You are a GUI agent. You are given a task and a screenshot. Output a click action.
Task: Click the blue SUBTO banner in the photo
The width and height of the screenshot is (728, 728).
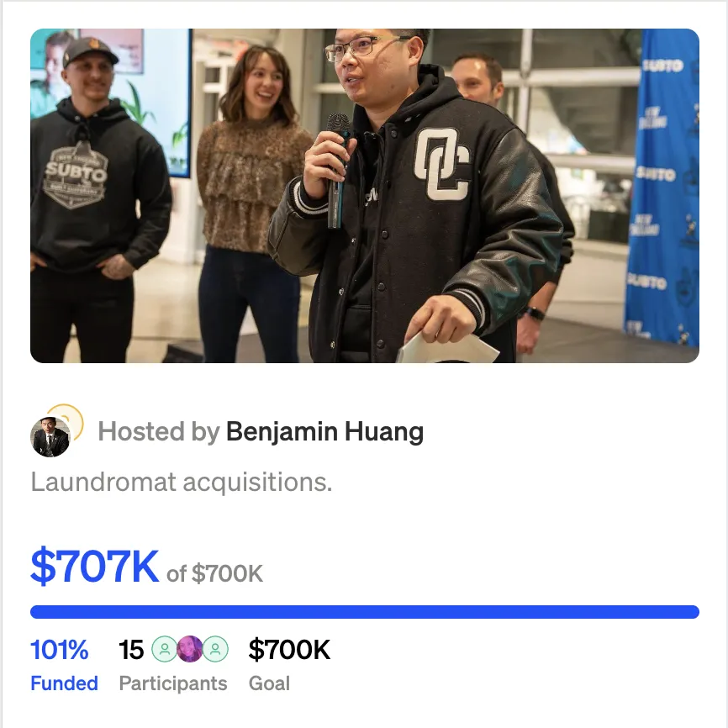662,186
